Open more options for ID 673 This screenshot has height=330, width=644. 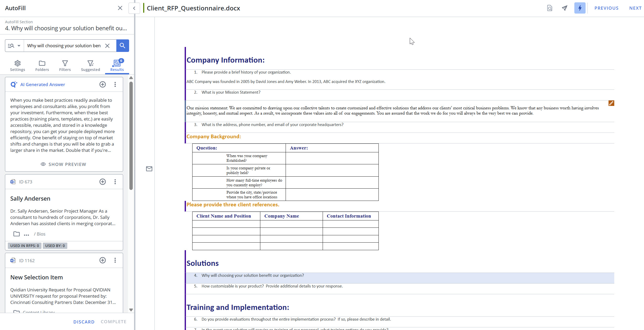pyautogui.click(x=115, y=182)
